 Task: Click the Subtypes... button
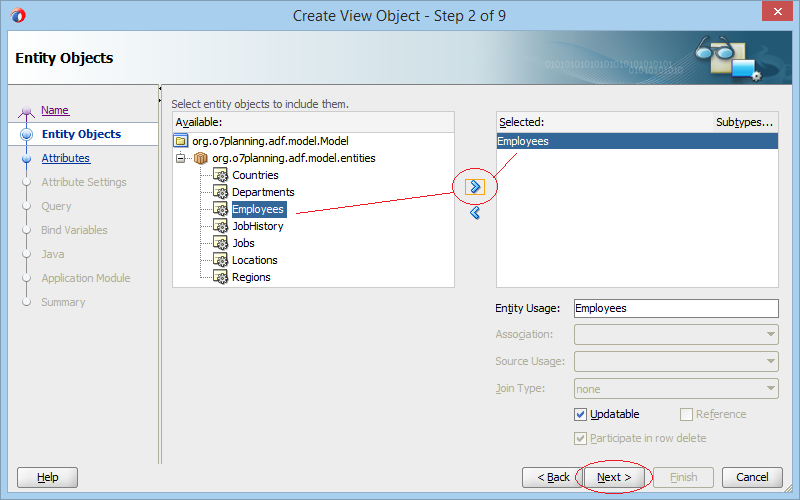745,122
